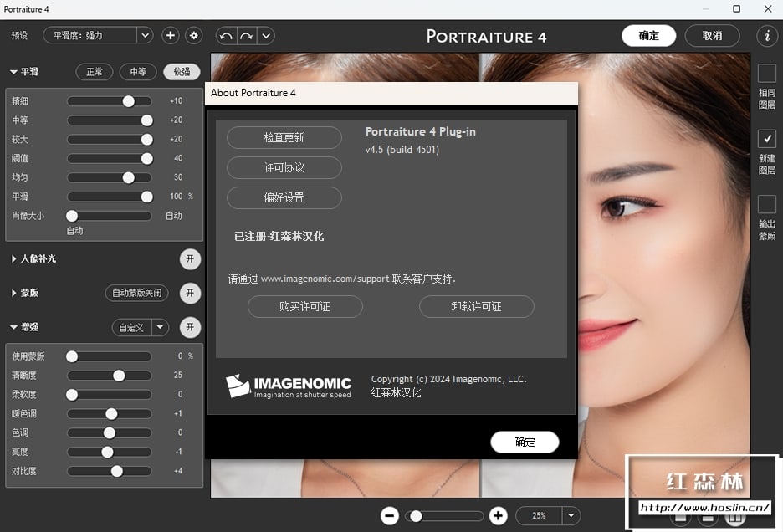Collapse the 平滑 section

click(x=13, y=72)
